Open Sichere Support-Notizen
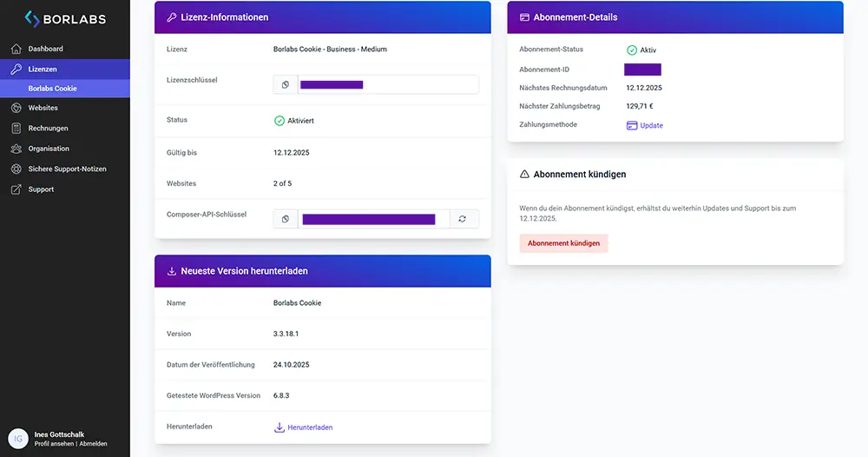 65,169
